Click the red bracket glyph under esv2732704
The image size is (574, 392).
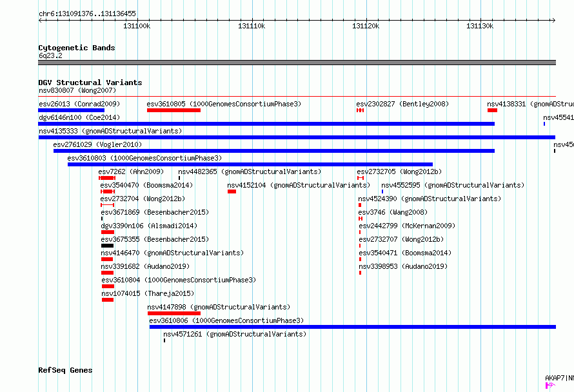108,205
